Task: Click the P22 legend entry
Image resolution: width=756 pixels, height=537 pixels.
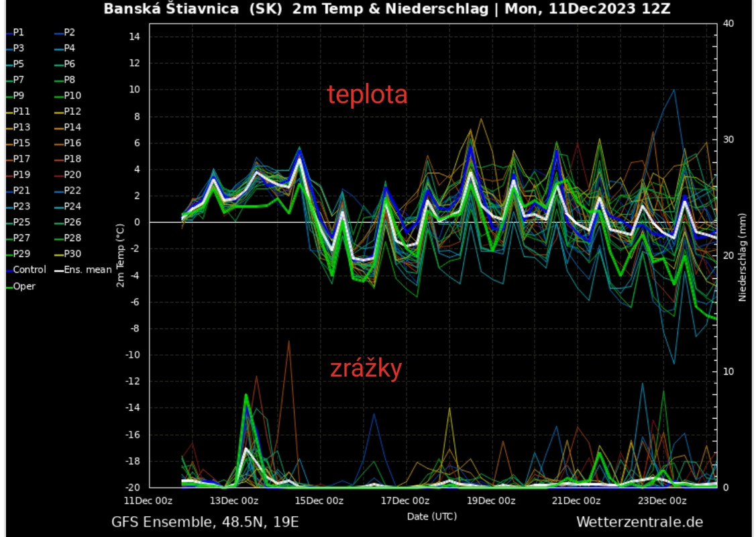Action: (68, 191)
